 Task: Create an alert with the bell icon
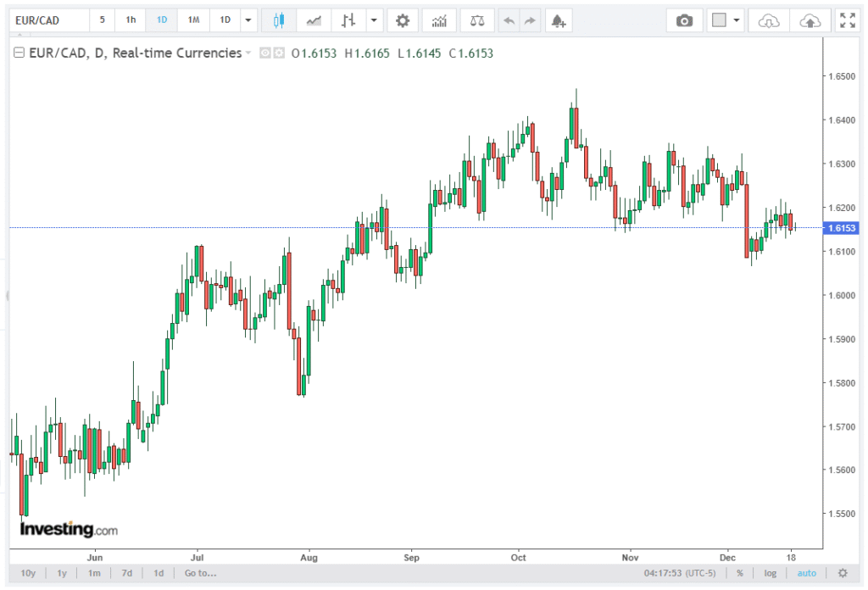[x=557, y=20]
